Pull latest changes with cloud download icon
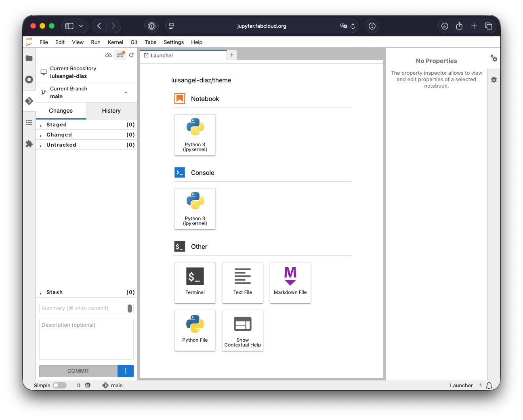This screenshot has height=420, width=523. click(x=109, y=55)
